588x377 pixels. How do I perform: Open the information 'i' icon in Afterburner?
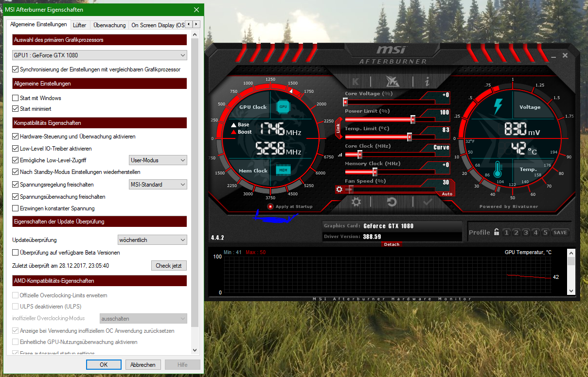point(427,81)
